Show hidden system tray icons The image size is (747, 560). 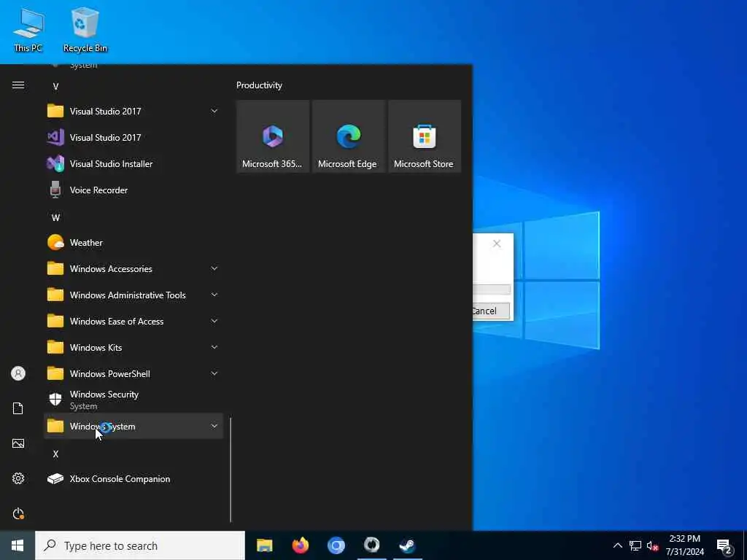click(x=617, y=545)
